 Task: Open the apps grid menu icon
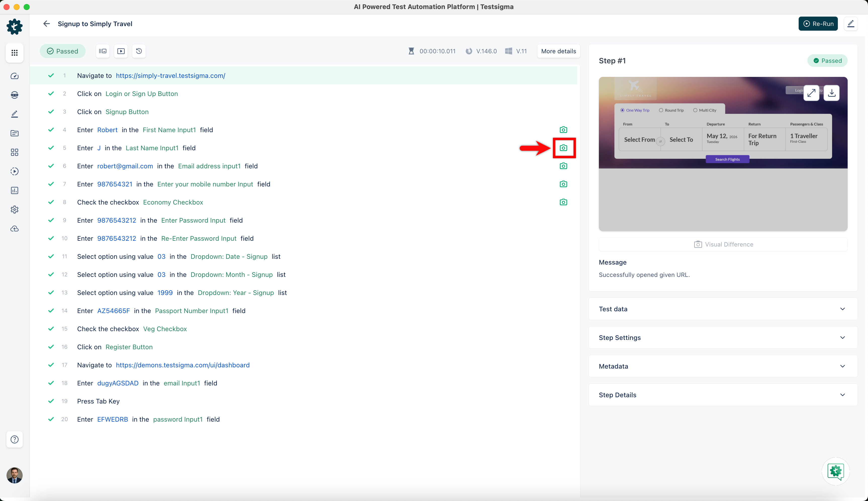point(15,53)
